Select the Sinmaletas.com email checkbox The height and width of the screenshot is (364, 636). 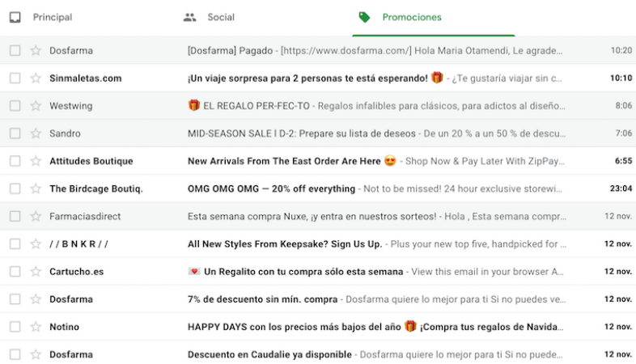(x=15, y=78)
